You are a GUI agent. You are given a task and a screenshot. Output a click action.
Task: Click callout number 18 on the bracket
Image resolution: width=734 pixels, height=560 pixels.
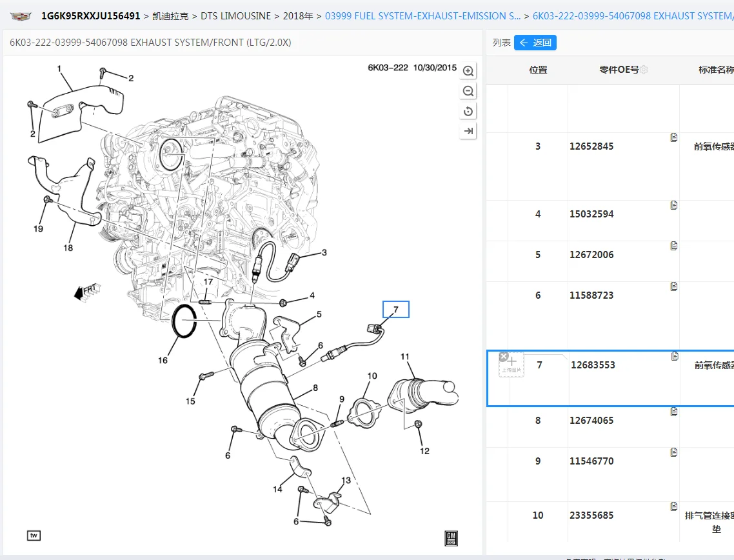coord(68,248)
